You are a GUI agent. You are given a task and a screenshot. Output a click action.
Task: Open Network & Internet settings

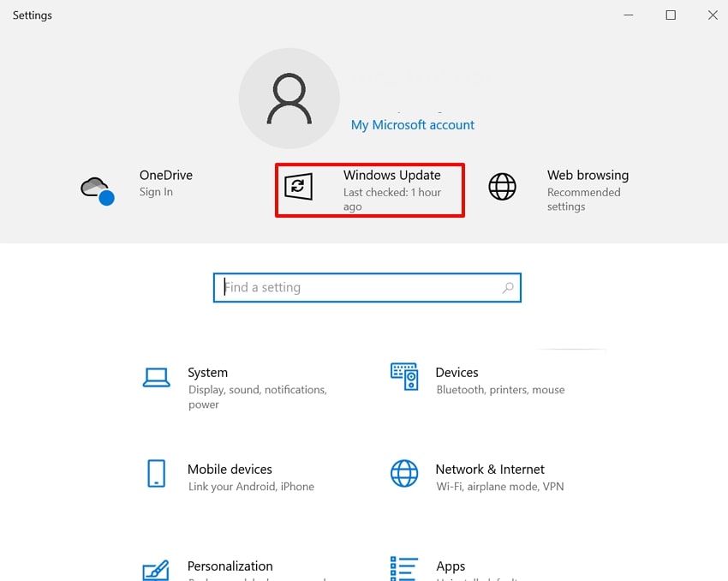click(489, 469)
